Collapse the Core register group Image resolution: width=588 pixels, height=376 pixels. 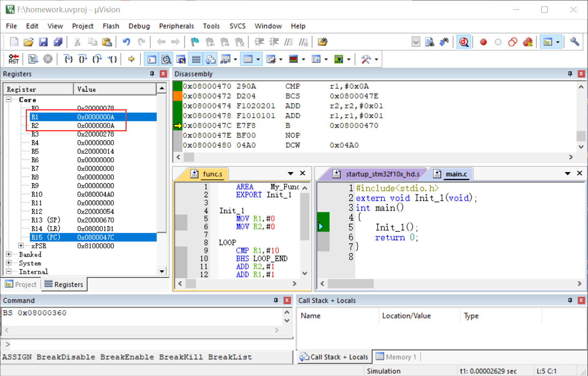click(x=9, y=99)
